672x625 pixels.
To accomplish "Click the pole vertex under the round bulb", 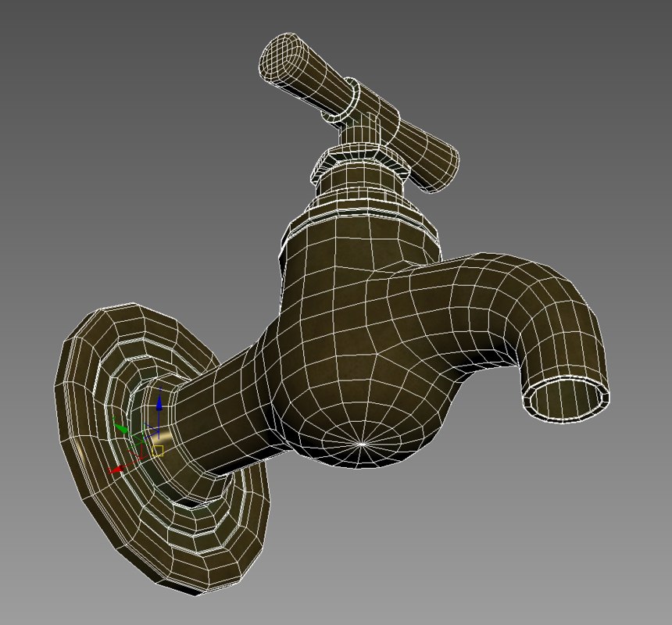I will (x=362, y=444).
